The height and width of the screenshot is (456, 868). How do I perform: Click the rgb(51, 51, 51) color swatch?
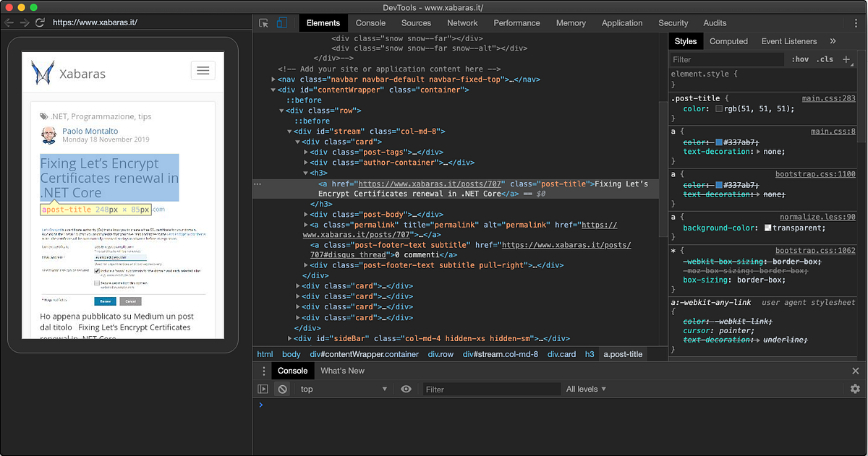pyautogui.click(x=719, y=109)
